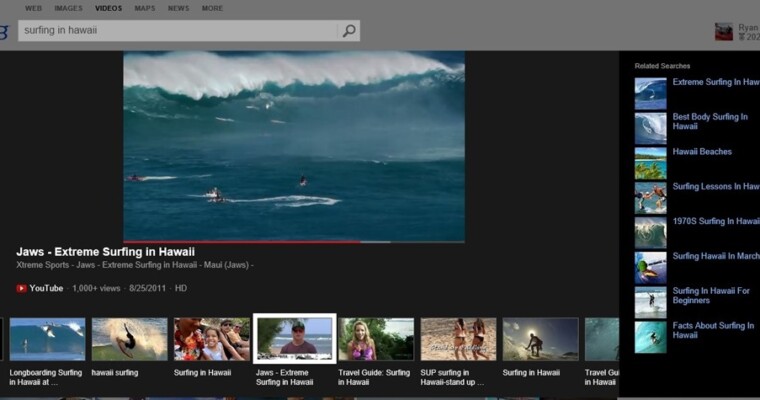This screenshot has height=400, width=760.
Task: Click the YouTube source icon
Action: [21, 288]
